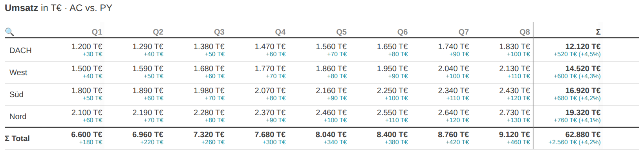Click Süd Q6 value 2.250 T€
Image resolution: width=644 pixels, height=156 pixels.
(x=392, y=91)
